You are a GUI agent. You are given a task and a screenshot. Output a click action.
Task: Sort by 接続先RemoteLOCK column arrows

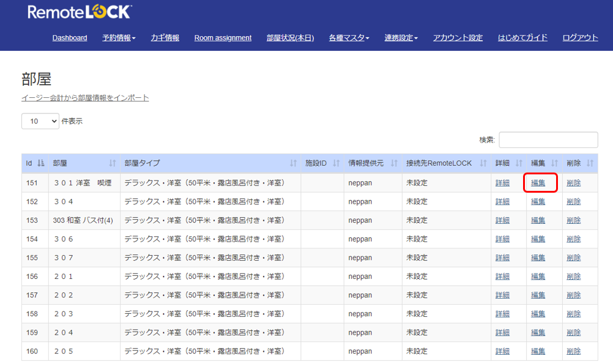coord(483,163)
